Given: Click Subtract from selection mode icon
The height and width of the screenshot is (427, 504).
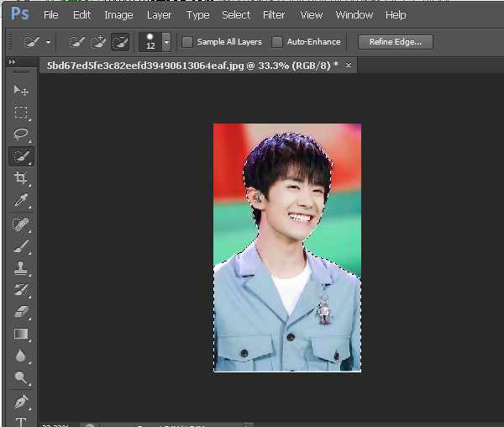Looking at the screenshot, I should coord(120,42).
